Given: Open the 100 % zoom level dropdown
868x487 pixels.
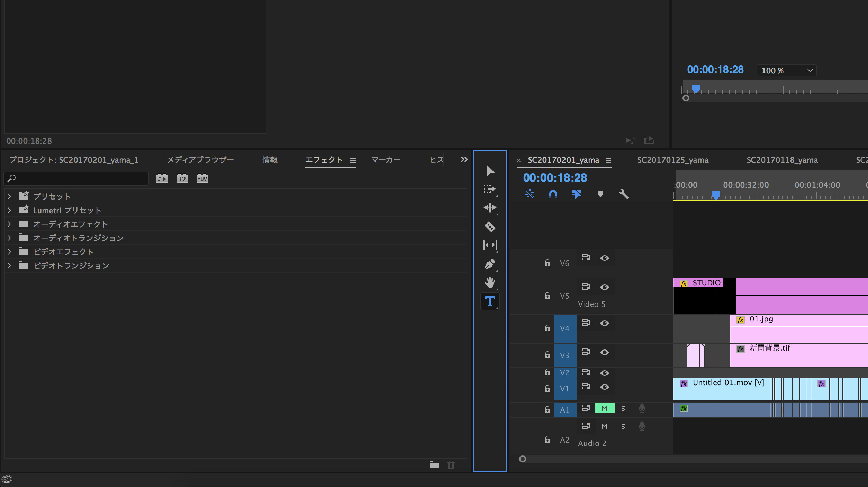Looking at the screenshot, I should [x=786, y=70].
